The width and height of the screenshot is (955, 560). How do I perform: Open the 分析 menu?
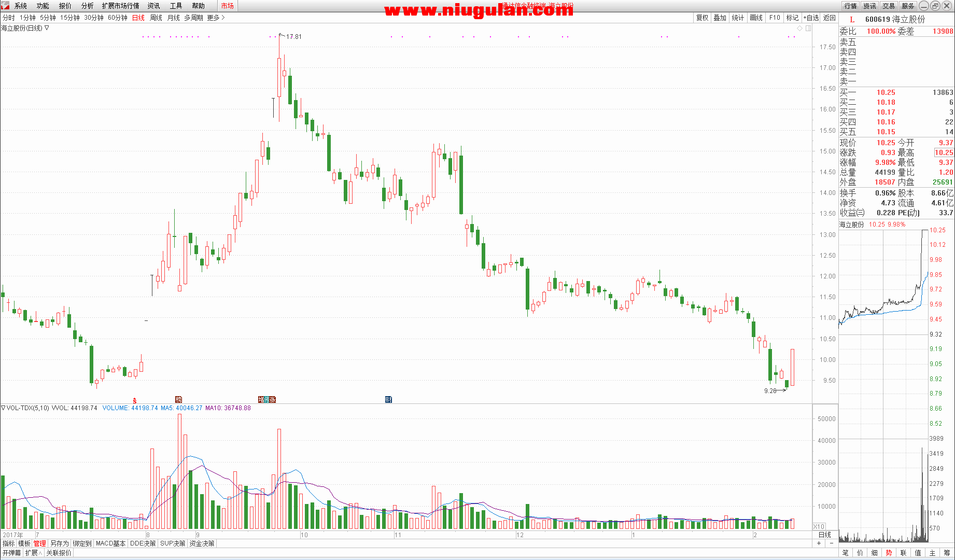pyautogui.click(x=88, y=6)
